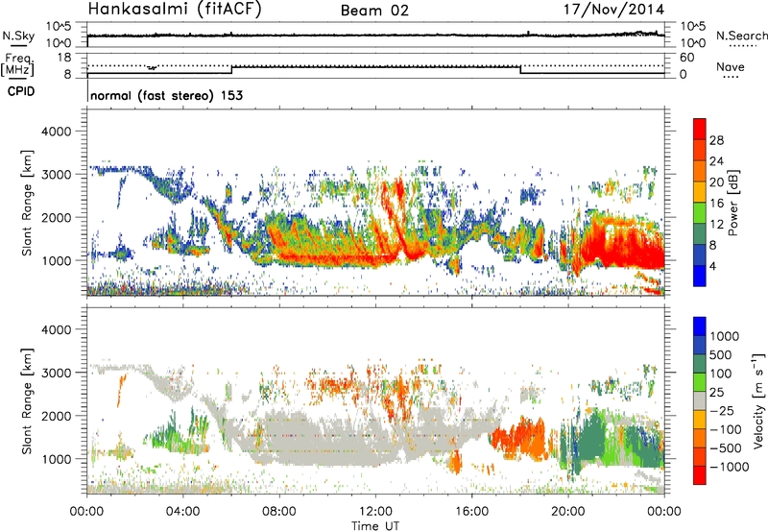Image resolution: width=768 pixels, height=532 pixels.
Task: Pick the blue top segment of Velocity colorbar
Action: point(700,326)
